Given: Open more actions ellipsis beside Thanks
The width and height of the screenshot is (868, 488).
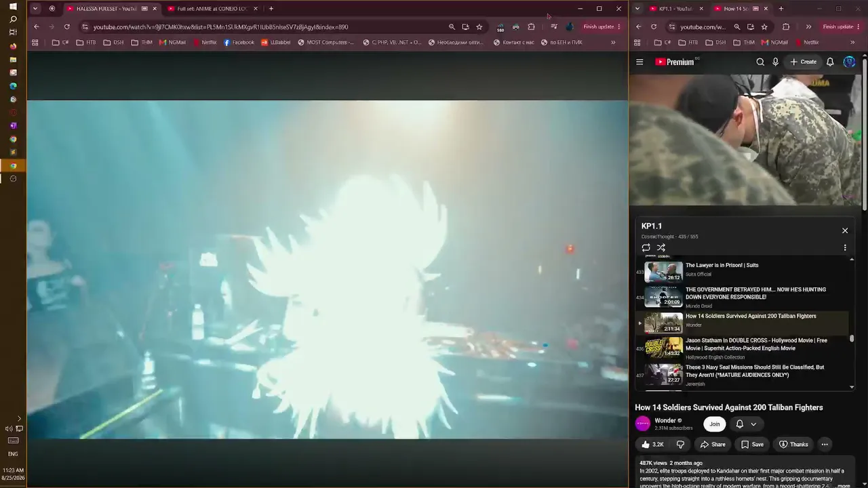Looking at the screenshot, I should point(825,445).
